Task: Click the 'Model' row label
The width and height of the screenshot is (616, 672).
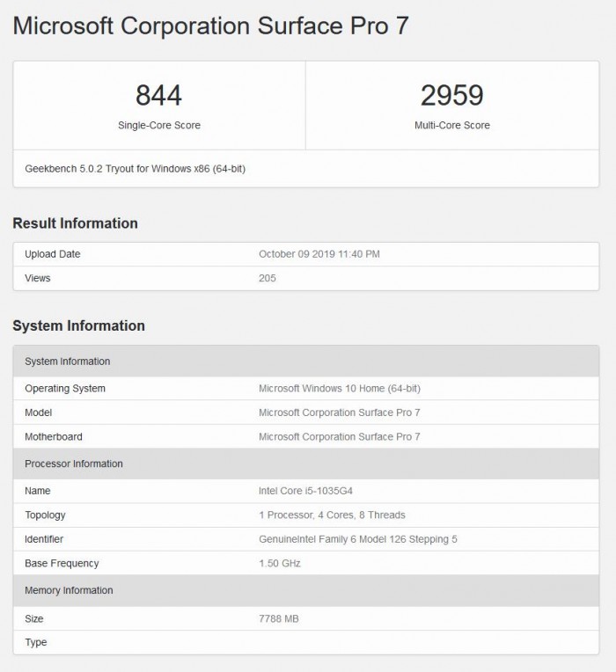Action: [x=38, y=413]
